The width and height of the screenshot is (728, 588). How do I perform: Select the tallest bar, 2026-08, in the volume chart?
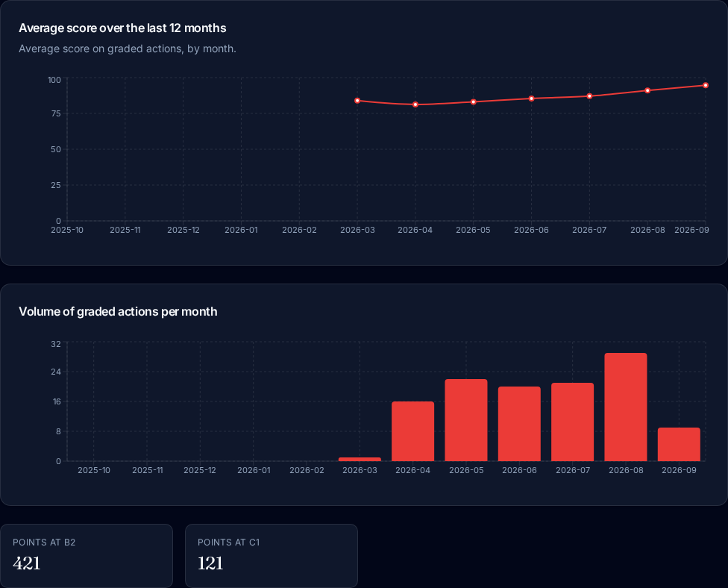click(626, 407)
